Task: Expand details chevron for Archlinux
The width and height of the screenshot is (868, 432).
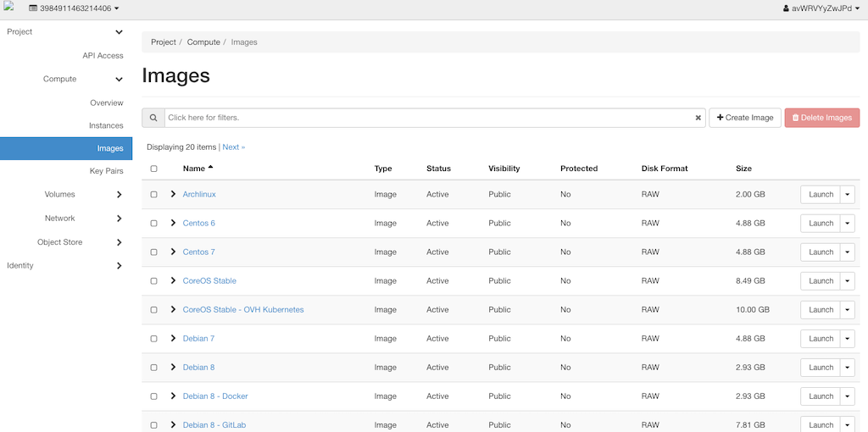Action: coord(173,194)
